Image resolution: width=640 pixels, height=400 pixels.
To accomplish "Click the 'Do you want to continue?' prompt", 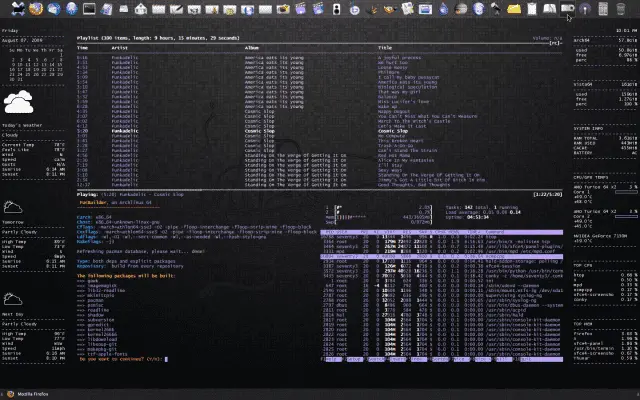I will 123,359.
